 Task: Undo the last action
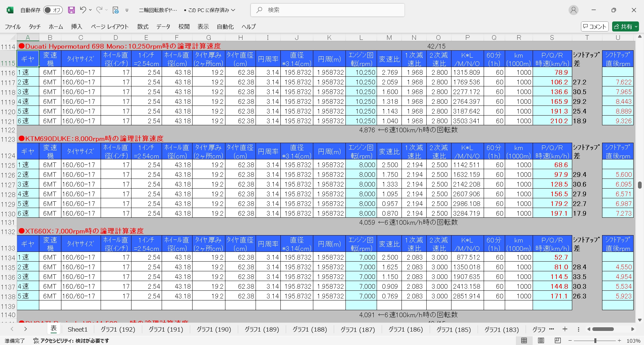[x=83, y=10]
